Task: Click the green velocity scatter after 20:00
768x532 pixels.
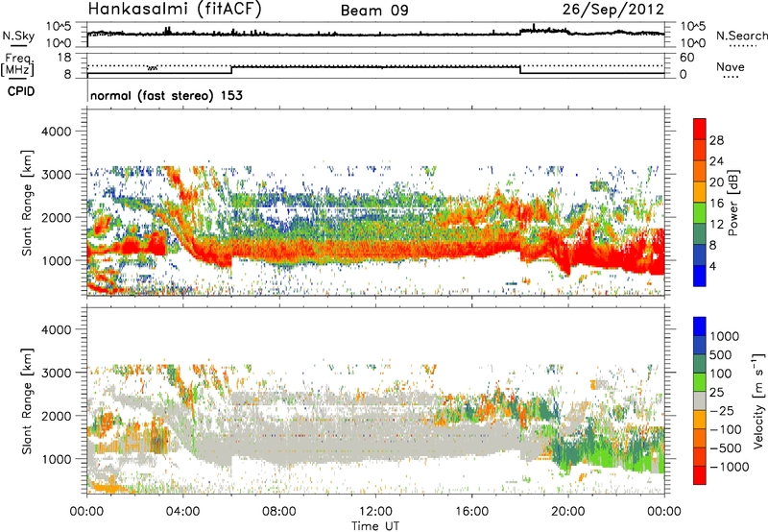Action: 608,448
